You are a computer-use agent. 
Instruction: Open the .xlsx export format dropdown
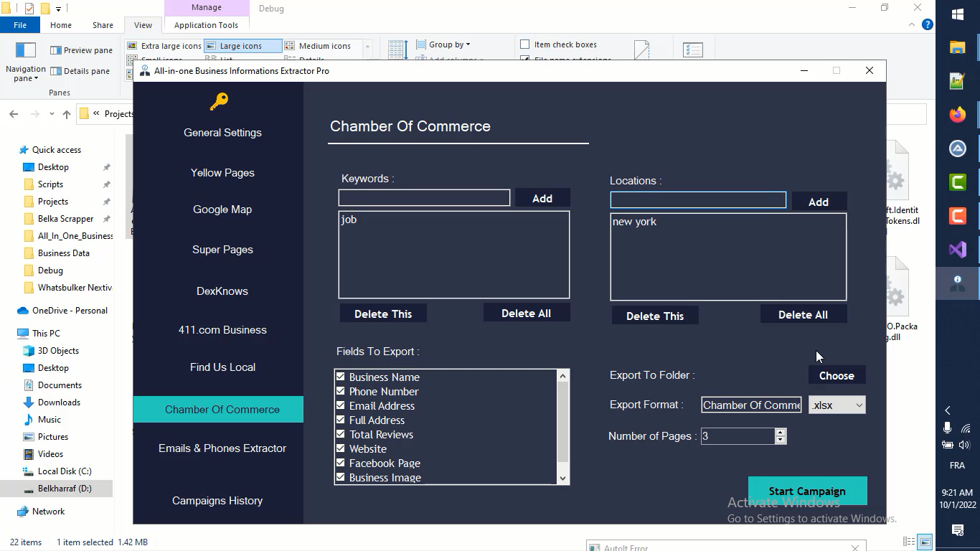pos(837,405)
